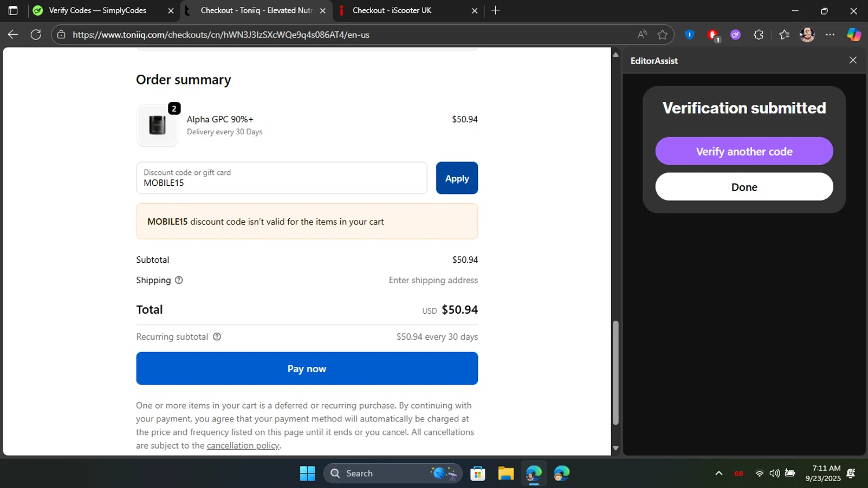
Task: Click the Done button
Action: 744,187
